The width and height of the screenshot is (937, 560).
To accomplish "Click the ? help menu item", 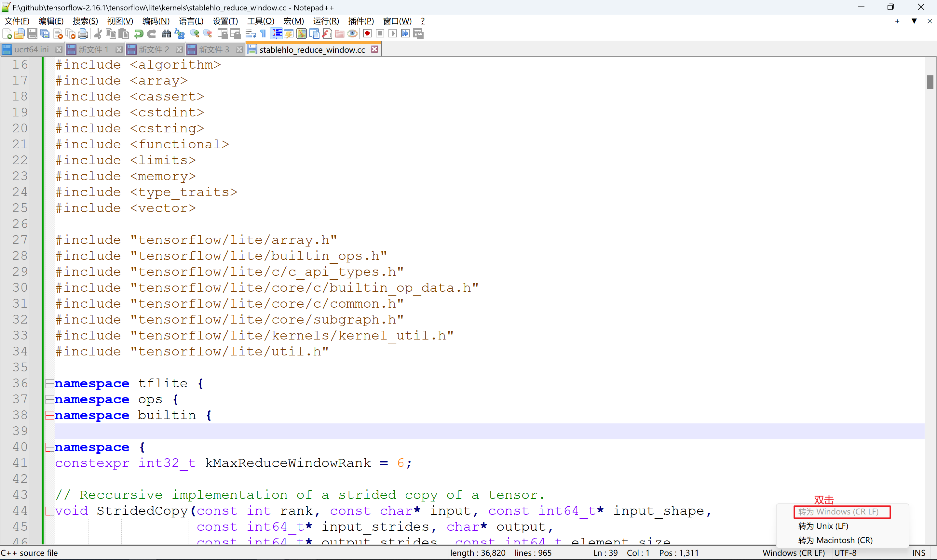I will click(x=423, y=21).
